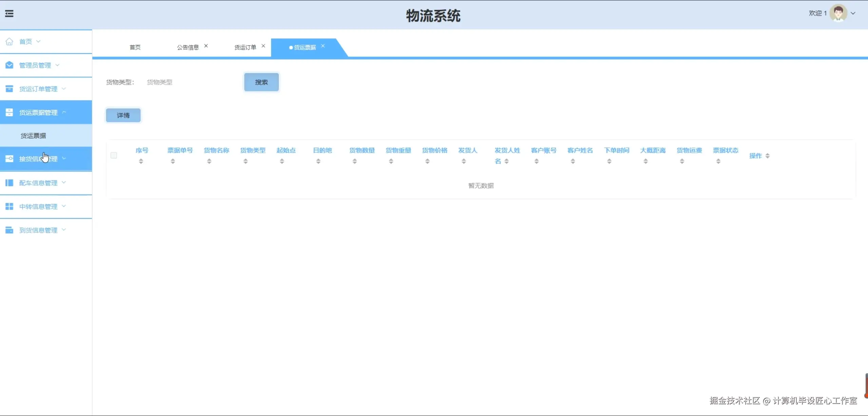The width and height of the screenshot is (868, 416).
Task: Open the user account dropdown arrow
Action: pyautogui.click(x=853, y=14)
